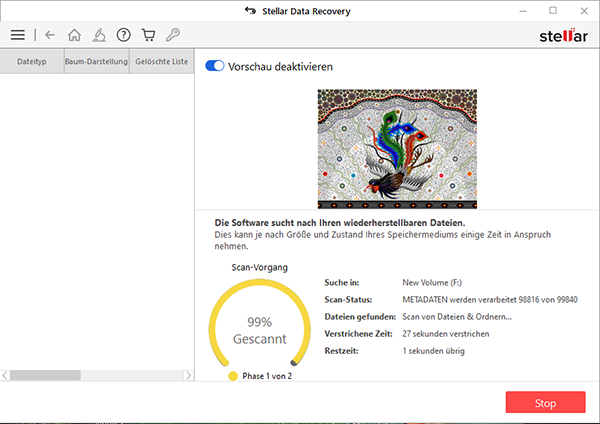Switch to the Dateityp tab
600x424 pixels.
(33, 62)
